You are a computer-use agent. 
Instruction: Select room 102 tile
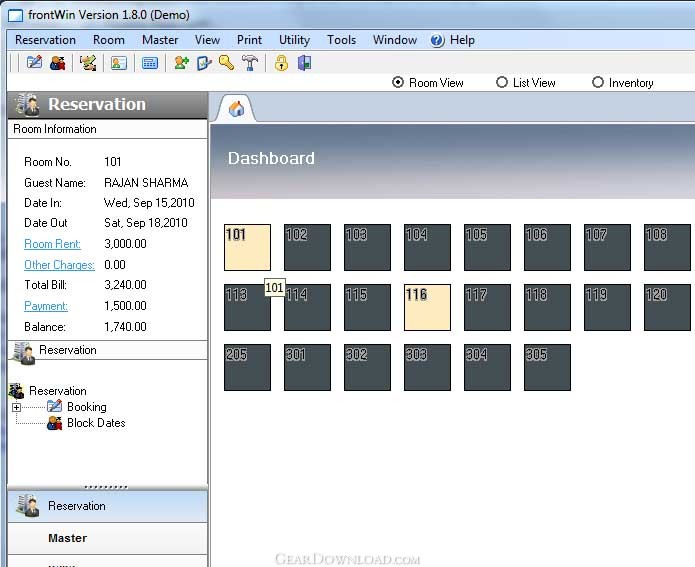click(307, 247)
